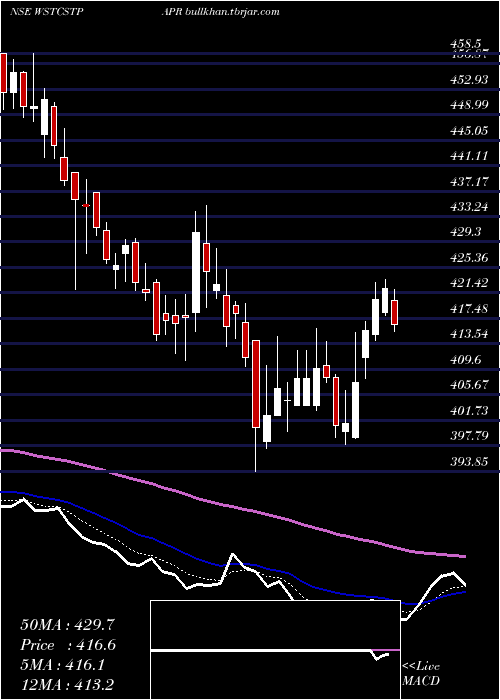Click the 393.85 price axis label
The image size is (500, 700).
[x=470, y=462]
